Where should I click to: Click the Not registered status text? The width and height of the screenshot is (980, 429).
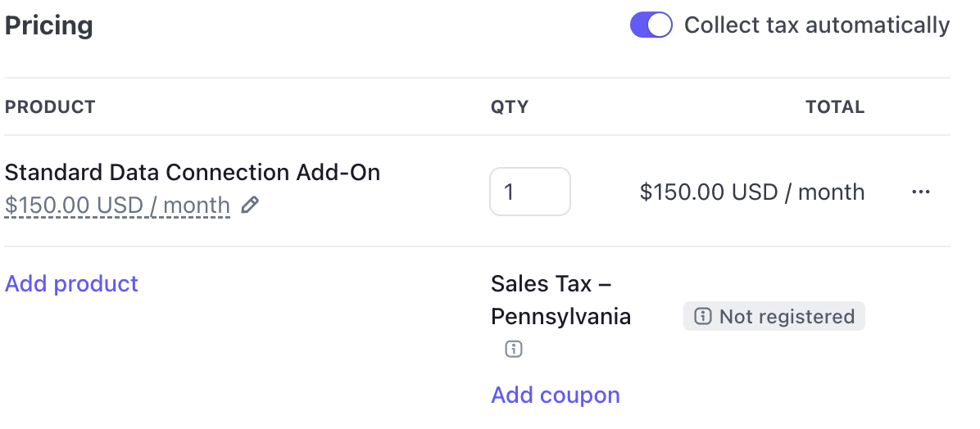pos(787,317)
